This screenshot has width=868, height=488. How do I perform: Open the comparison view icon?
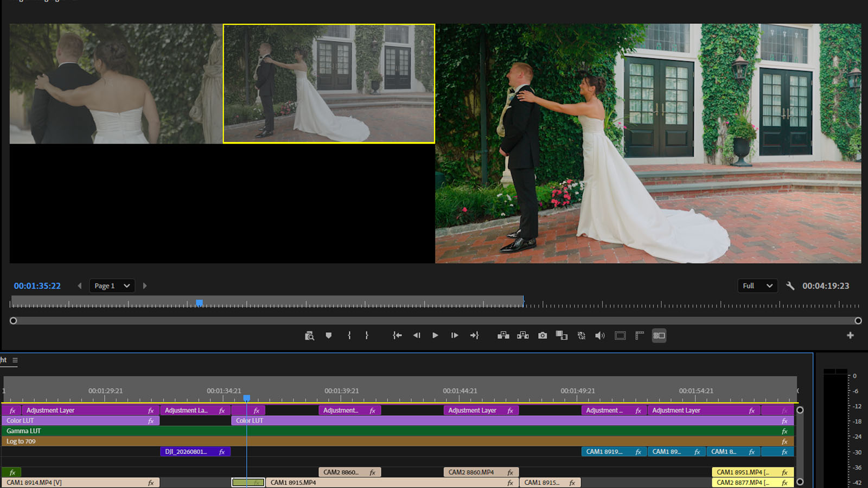coord(561,336)
